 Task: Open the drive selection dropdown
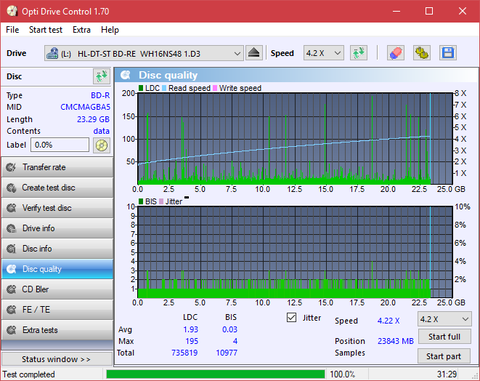143,53
